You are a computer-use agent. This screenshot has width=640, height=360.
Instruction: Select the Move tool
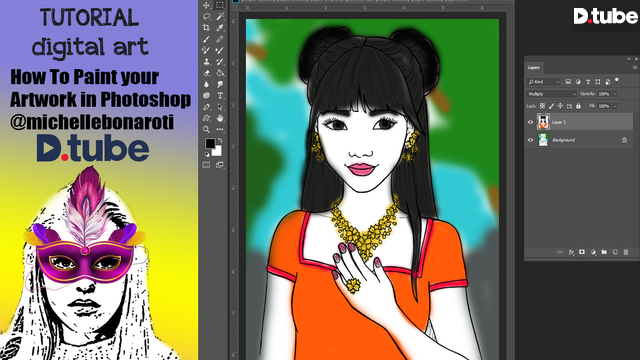207,5
